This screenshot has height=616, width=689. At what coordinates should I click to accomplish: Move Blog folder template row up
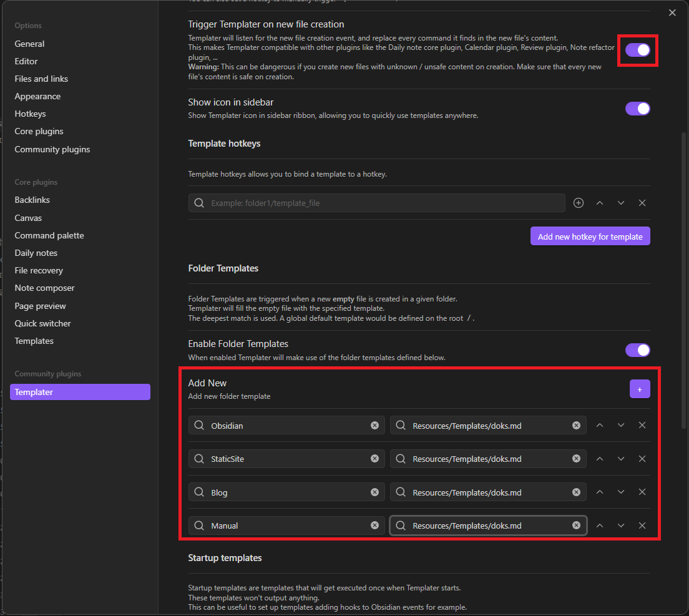pos(599,492)
